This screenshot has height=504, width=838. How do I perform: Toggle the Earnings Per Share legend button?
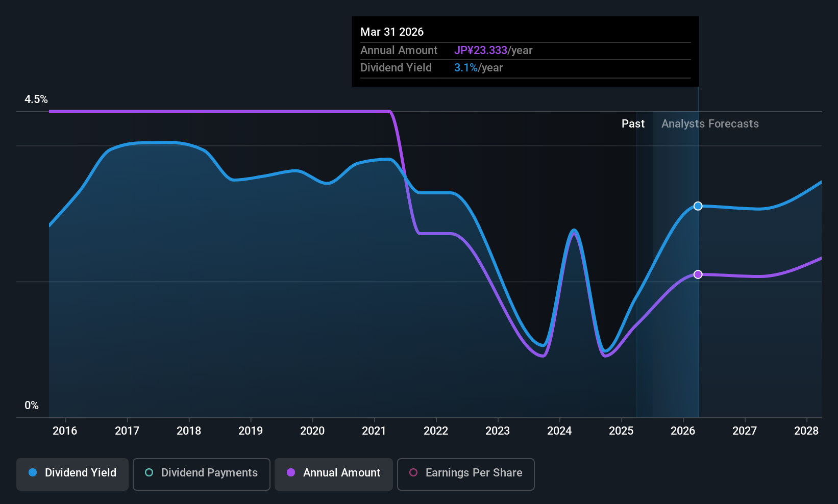pos(466,474)
